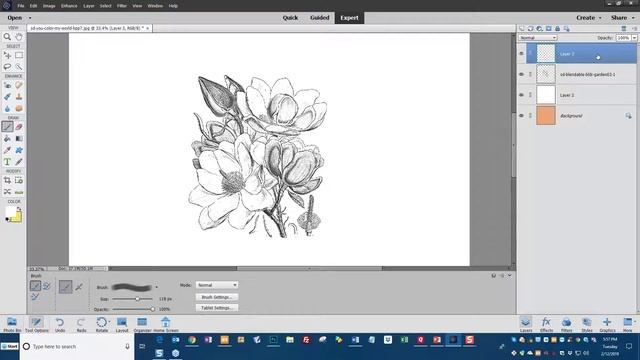The height and width of the screenshot is (360, 640).
Task: Select the Red Eye Removal tool
Action: tap(7, 85)
